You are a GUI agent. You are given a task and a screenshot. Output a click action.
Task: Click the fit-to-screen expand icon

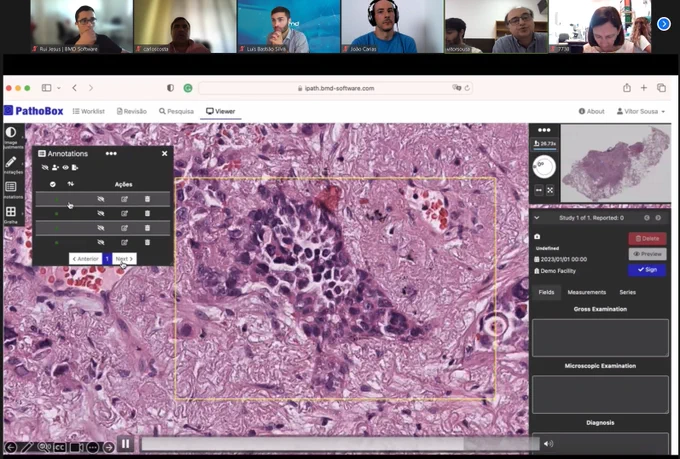tap(550, 190)
